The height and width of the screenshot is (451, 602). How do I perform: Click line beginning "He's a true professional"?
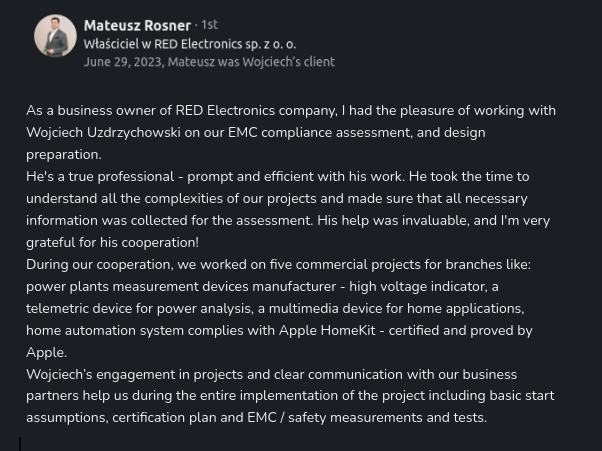[x=278, y=177]
